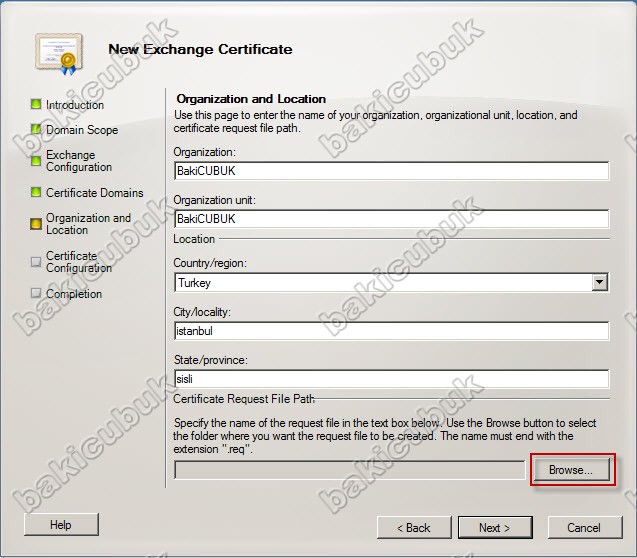Viewport: 637px width, 558px height.
Task: Click the Organization and Location page heading
Action: click(x=251, y=99)
